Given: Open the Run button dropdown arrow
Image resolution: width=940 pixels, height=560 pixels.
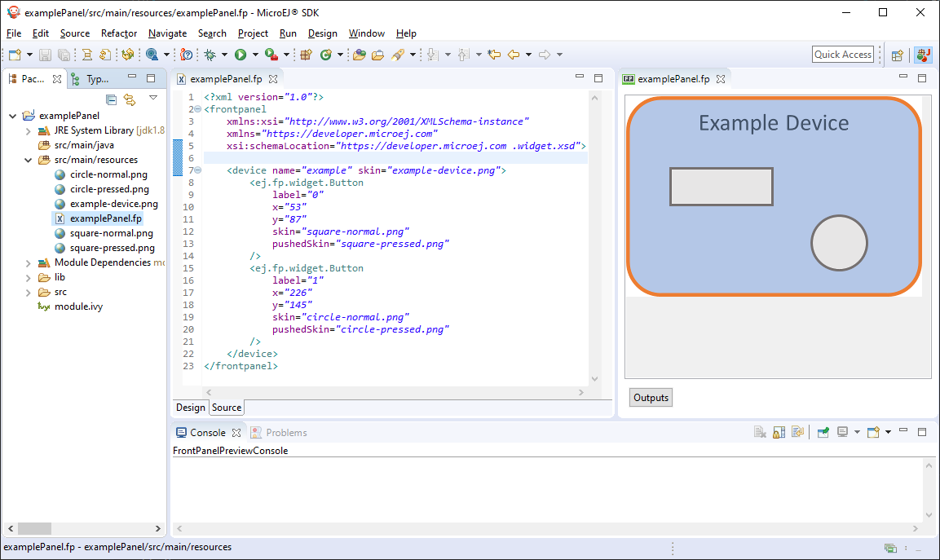Looking at the screenshot, I should 255,55.
